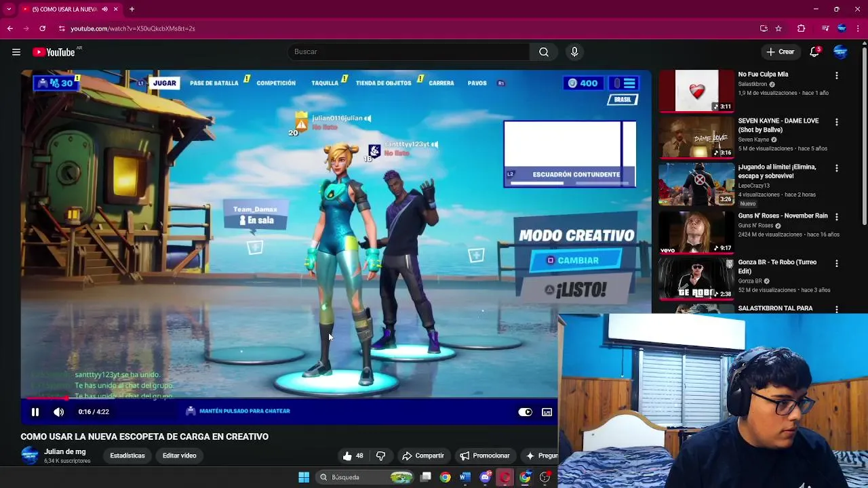
Task: Focus the YouTube Buscar search field
Action: [408, 52]
